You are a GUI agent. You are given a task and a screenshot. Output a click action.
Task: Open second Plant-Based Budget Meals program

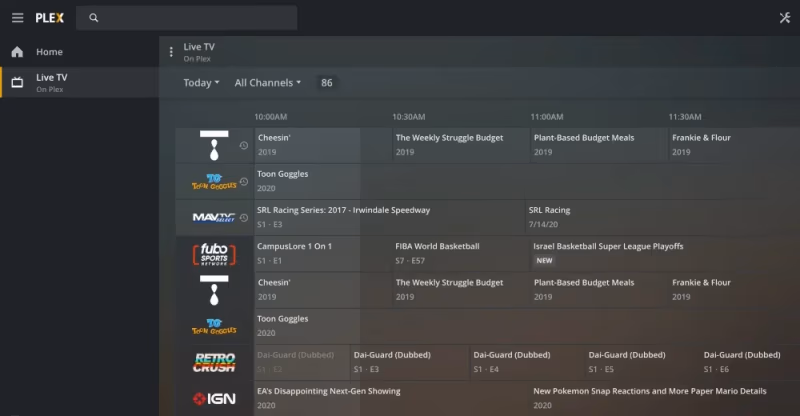coord(599,290)
